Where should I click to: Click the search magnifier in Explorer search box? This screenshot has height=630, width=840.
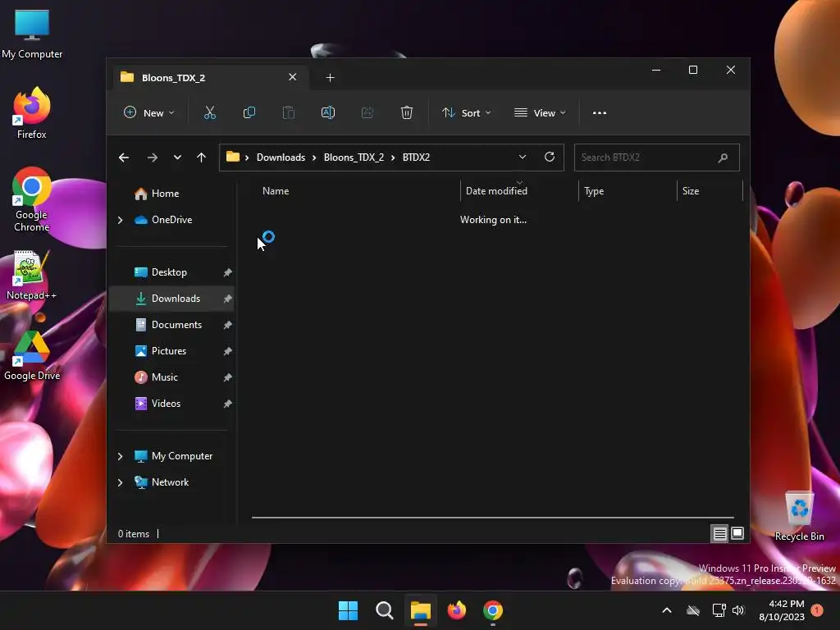[x=723, y=157]
